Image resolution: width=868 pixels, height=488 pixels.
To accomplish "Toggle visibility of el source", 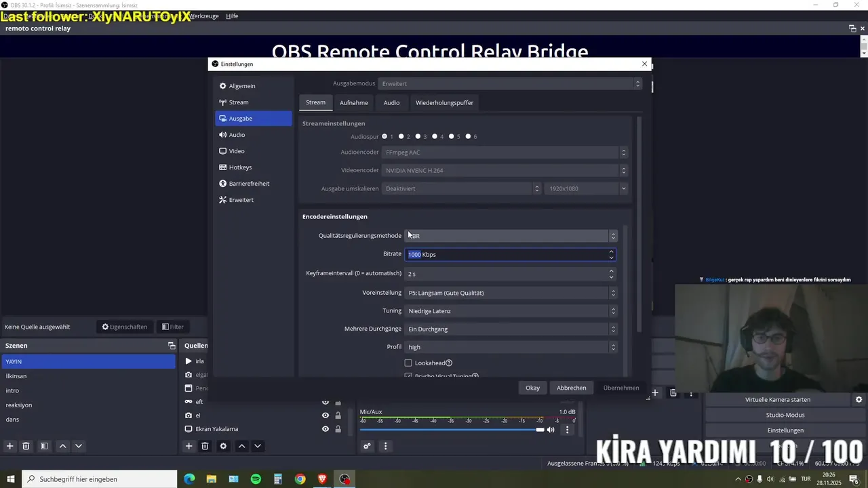I will tap(325, 415).
